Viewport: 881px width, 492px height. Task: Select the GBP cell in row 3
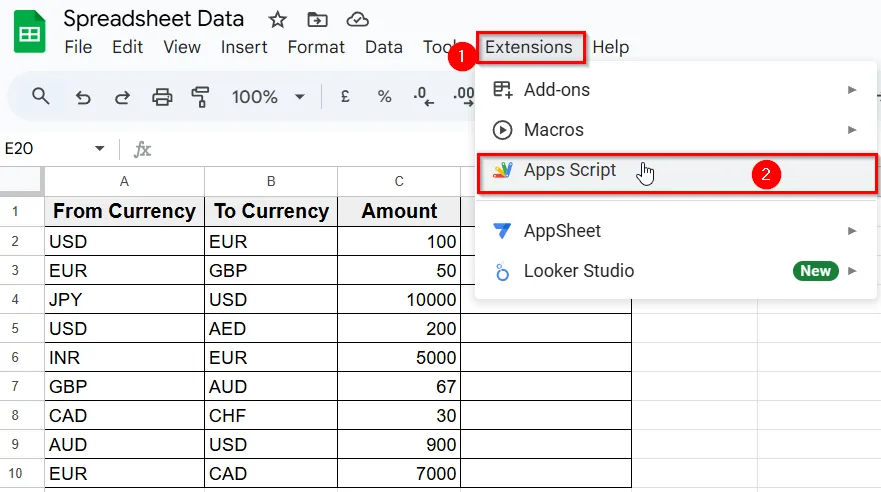point(271,270)
